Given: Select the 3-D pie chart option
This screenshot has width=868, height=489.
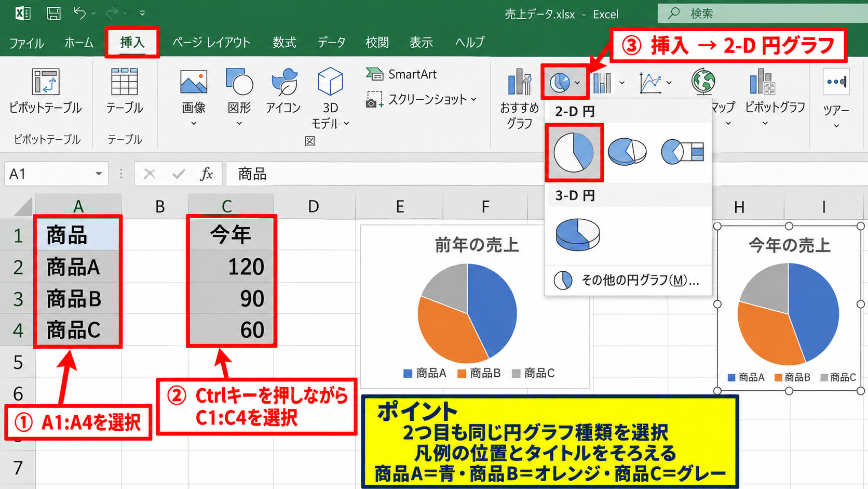Looking at the screenshot, I should tap(577, 234).
